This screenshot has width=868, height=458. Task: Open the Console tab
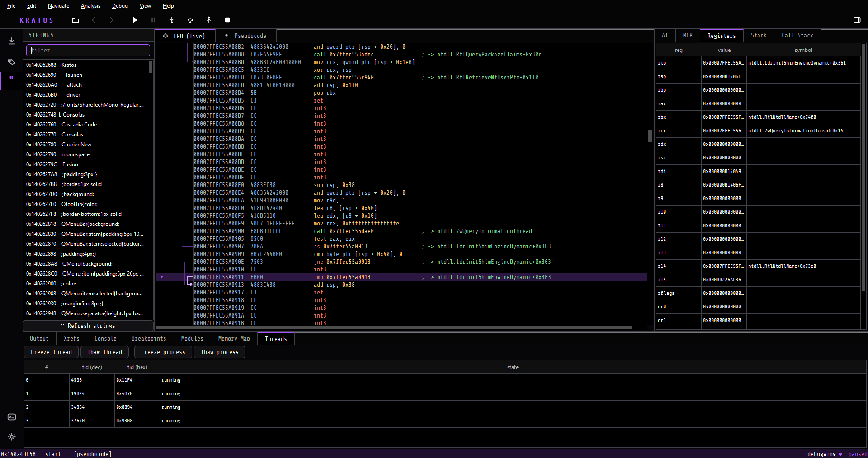point(105,339)
